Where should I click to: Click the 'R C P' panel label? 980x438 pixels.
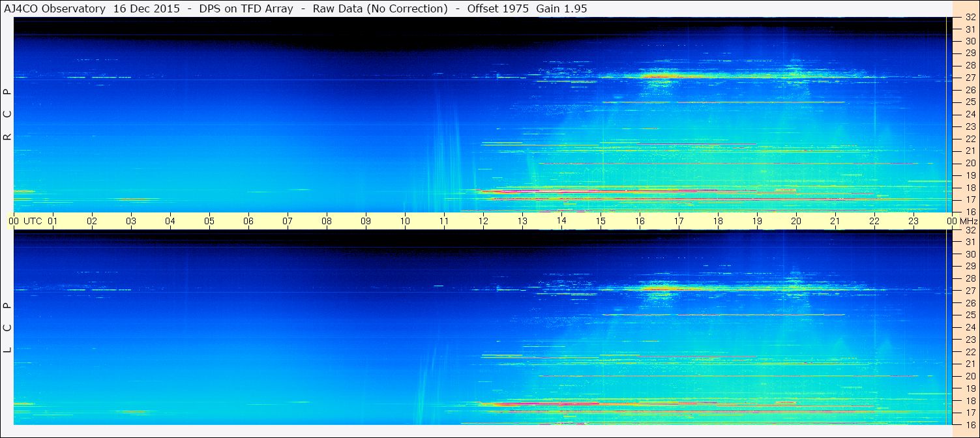point(7,114)
